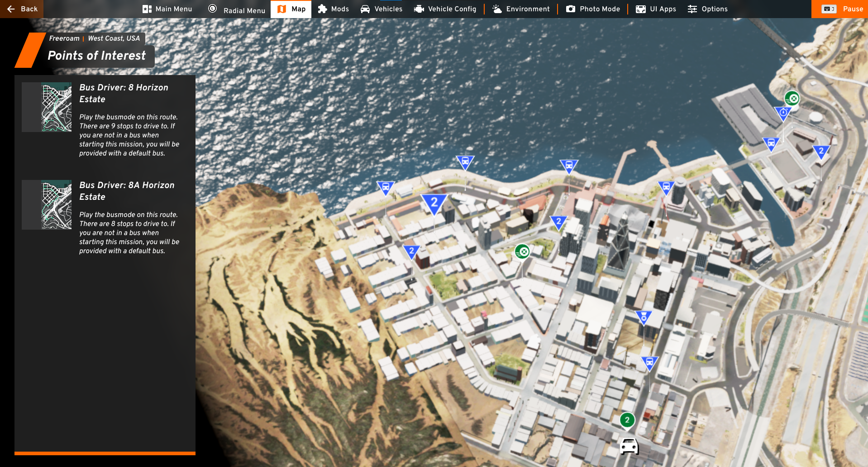868x467 pixels.
Task: Click the Main Menu grid icon
Action: pos(147,9)
